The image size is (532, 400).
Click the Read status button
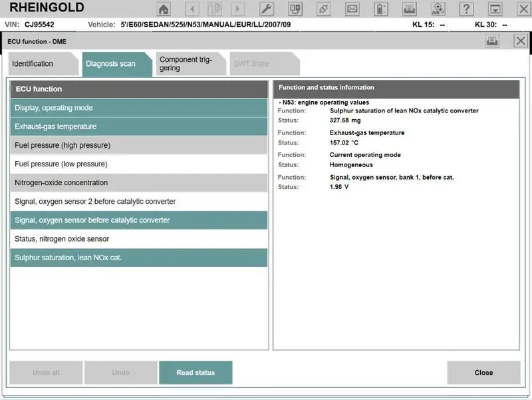click(x=196, y=373)
